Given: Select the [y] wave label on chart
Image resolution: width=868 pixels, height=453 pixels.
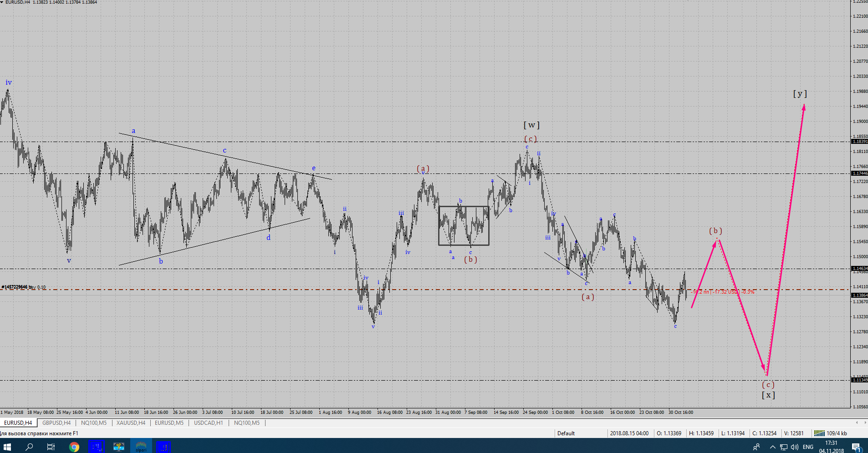Looking at the screenshot, I should point(800,94).
